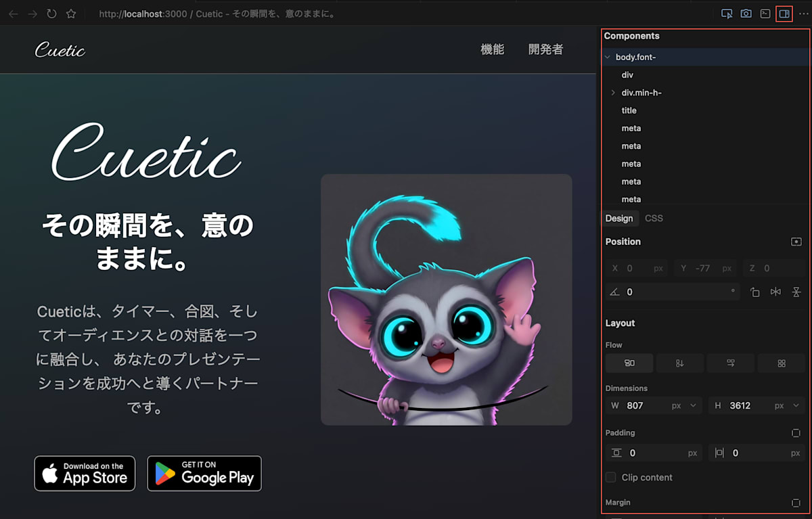The image size is (812, 519).
Task: Click the forward navigation arrow
Action: click(x=32, y=14)
